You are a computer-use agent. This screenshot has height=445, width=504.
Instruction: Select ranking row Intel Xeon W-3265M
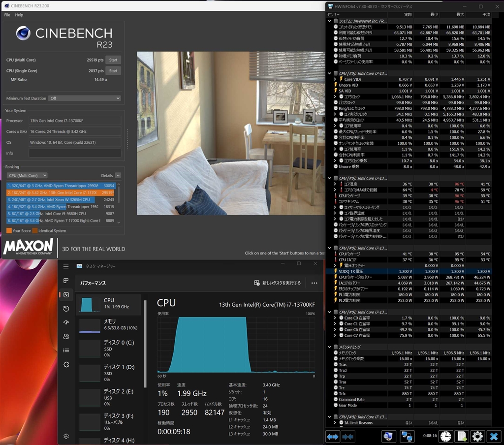pos(61,200)
